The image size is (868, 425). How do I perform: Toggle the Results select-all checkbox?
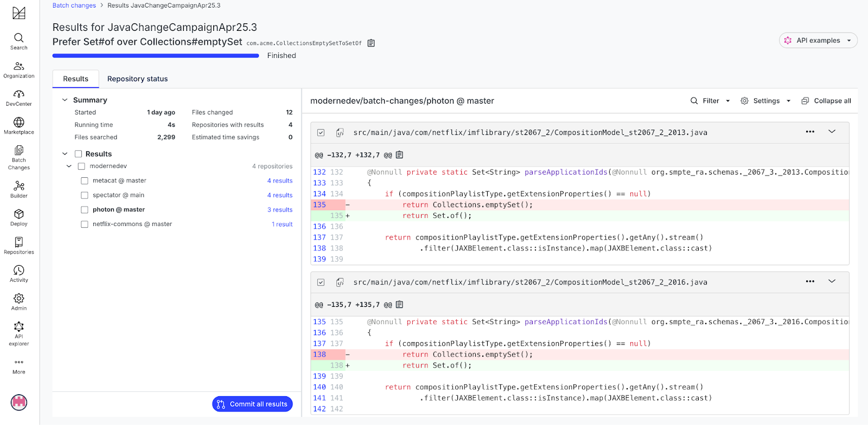click(78, 154)
